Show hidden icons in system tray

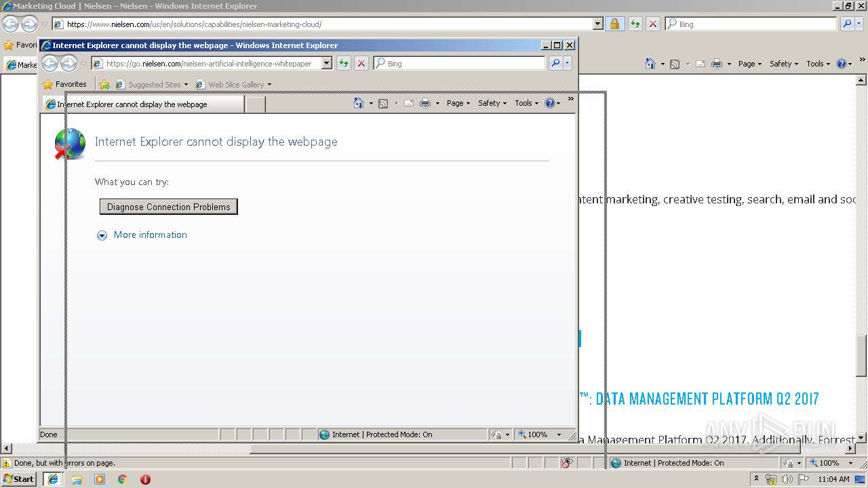[x=756, y=479]
